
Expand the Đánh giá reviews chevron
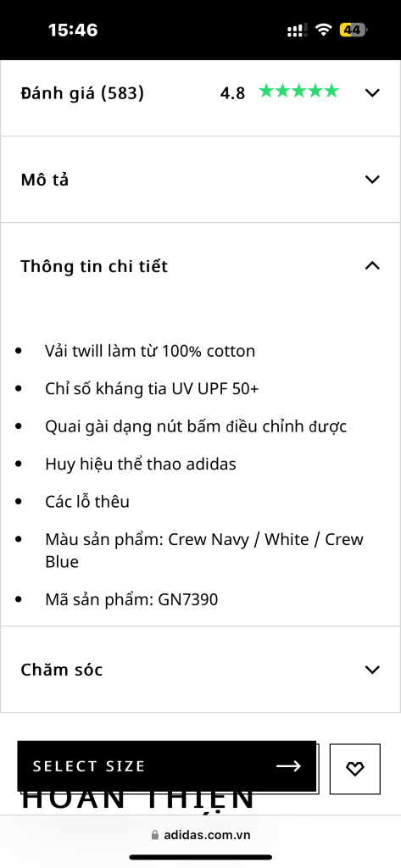coord(373,92)
